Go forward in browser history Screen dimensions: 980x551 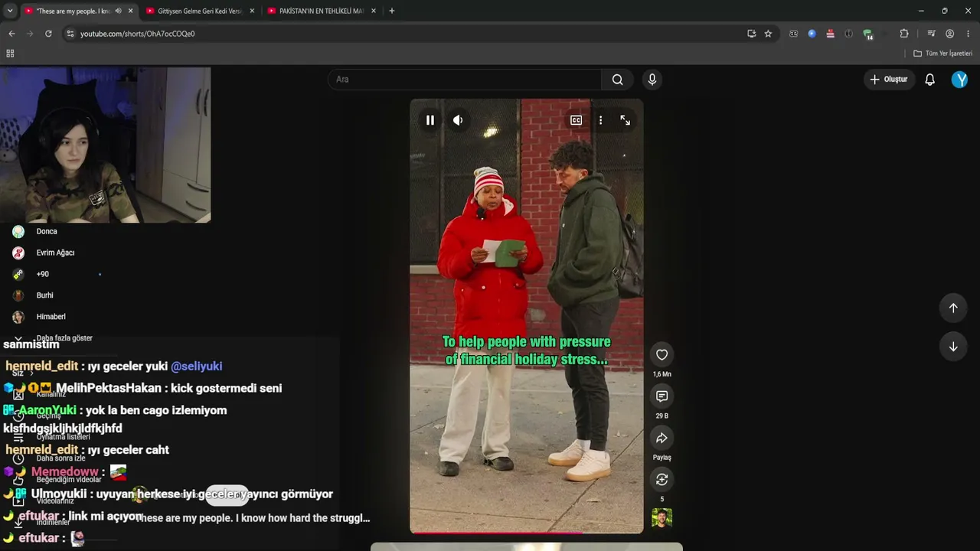[x=30, y=34]
